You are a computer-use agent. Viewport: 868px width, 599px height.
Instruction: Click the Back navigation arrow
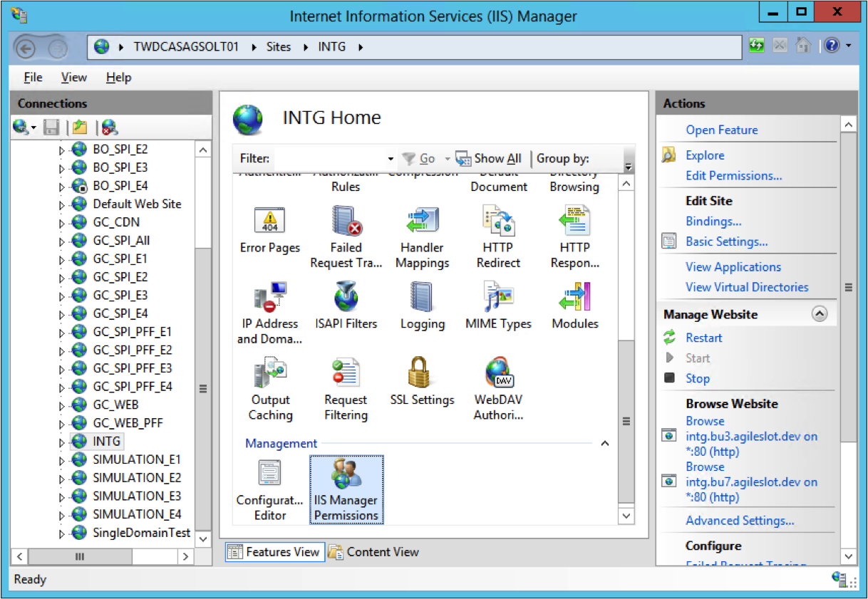(x=26, y=48)
